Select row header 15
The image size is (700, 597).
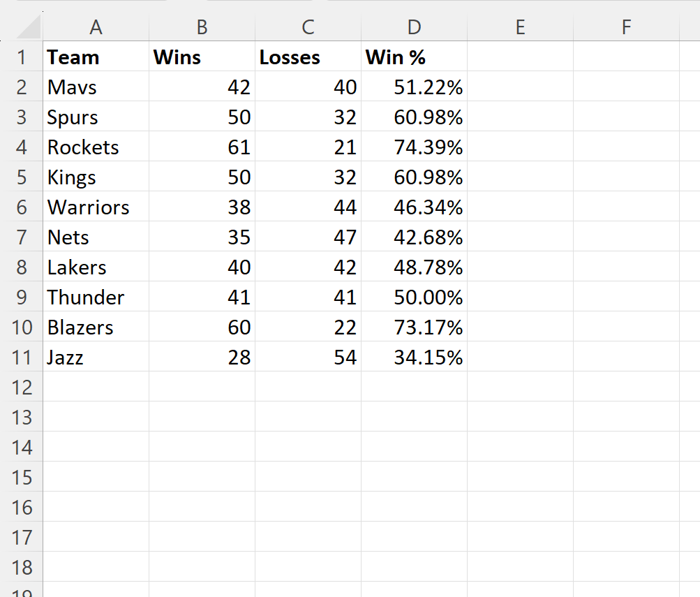click(x=22, y=477)
